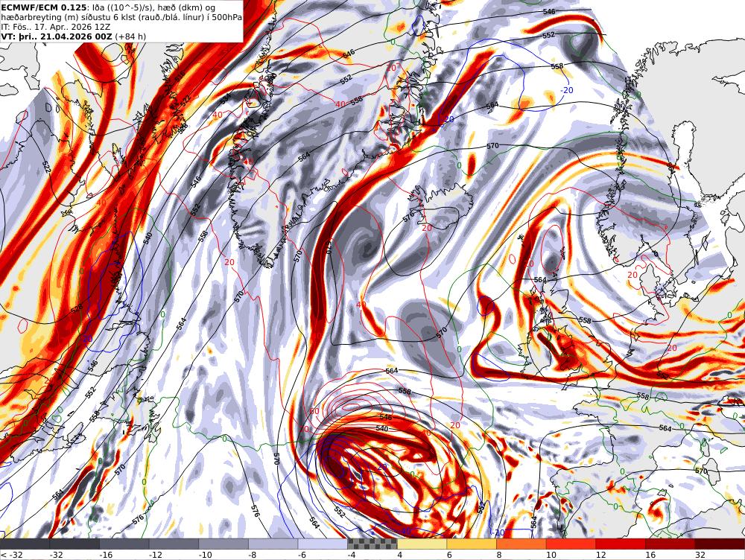Click the orange segment between 8 and 10
This screenshot has width=745, height=560.
(521, 544)
